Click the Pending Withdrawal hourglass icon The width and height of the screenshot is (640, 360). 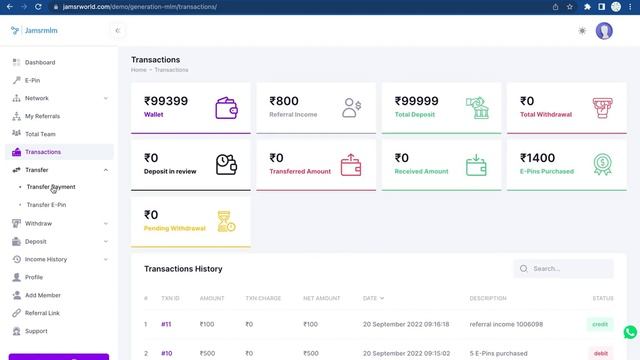(x=226, y=221)
